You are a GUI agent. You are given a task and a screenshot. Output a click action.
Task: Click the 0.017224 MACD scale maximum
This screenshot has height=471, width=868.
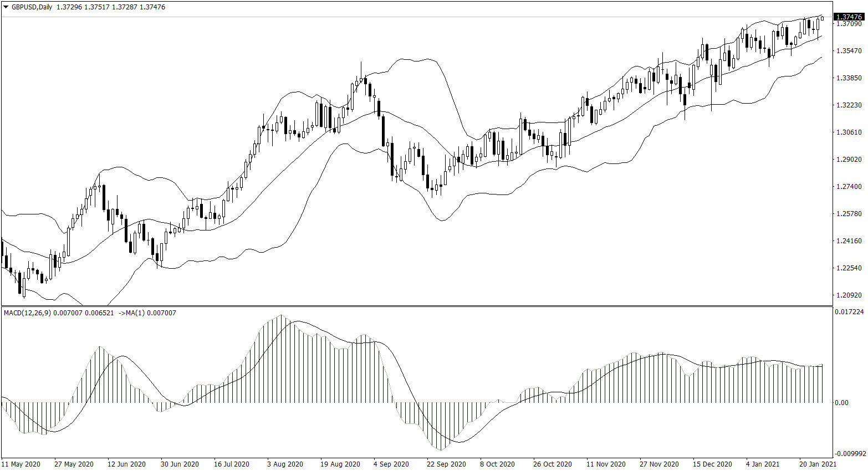[849, 312]
